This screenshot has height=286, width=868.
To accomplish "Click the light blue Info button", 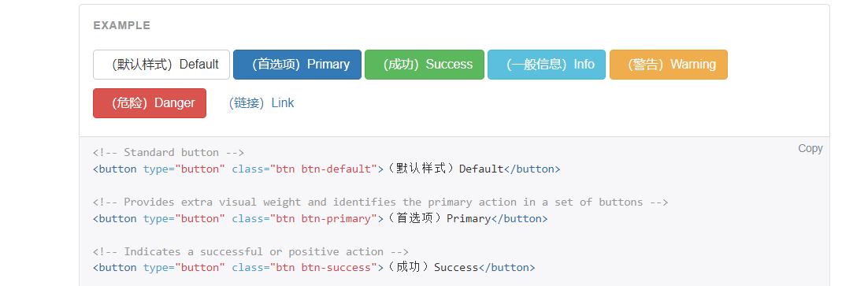I will coord(547,65).
